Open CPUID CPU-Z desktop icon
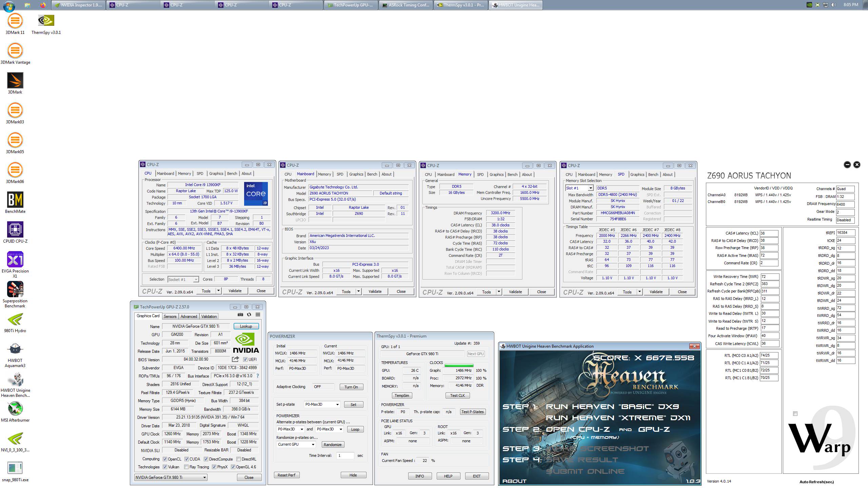The width and height of the screenshot is (868, 488). point(15,233)
